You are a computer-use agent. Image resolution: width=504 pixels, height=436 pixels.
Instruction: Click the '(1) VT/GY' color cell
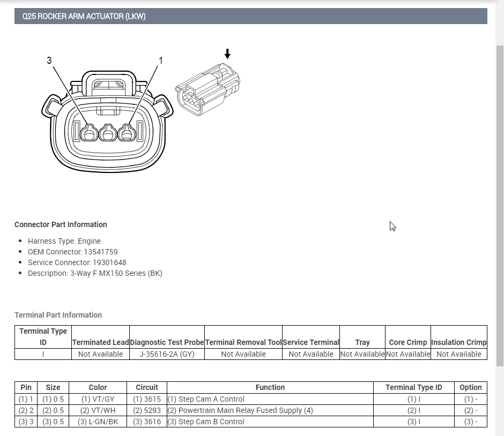coord(98,399)
